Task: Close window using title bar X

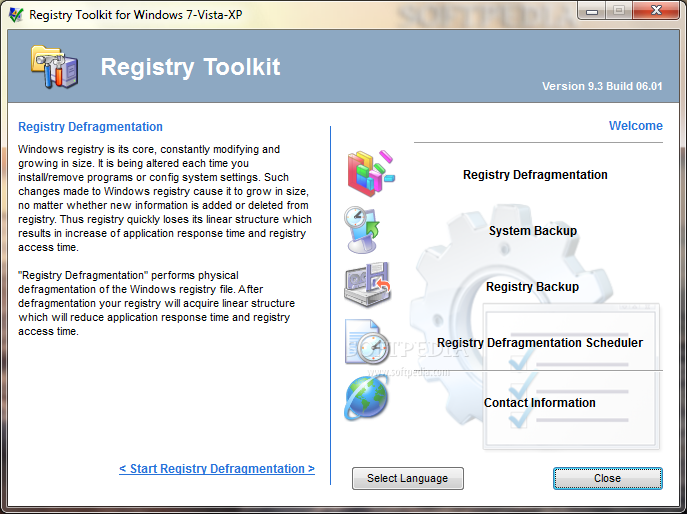Action: [656, 11]
